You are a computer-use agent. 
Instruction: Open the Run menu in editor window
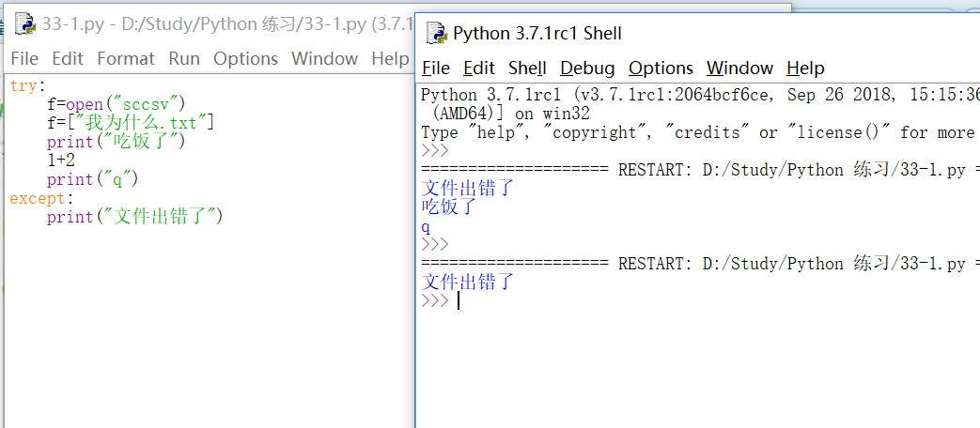tap(184, 58)
